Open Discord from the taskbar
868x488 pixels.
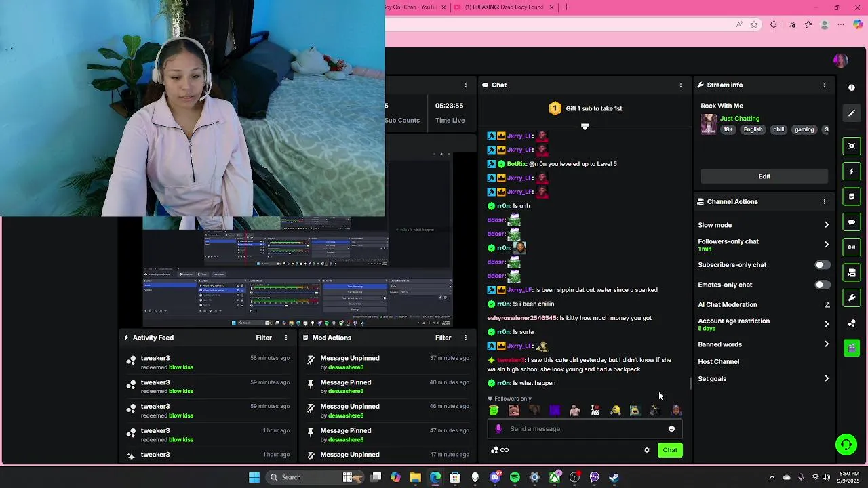(x=495, y=477)
